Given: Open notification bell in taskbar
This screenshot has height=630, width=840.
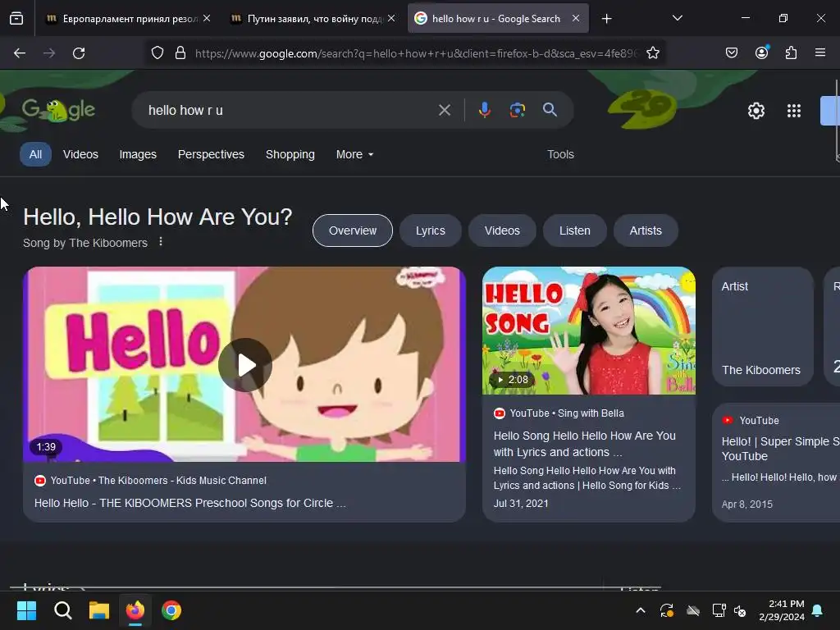Looking at the screenshot, I should tap(818, 610).
